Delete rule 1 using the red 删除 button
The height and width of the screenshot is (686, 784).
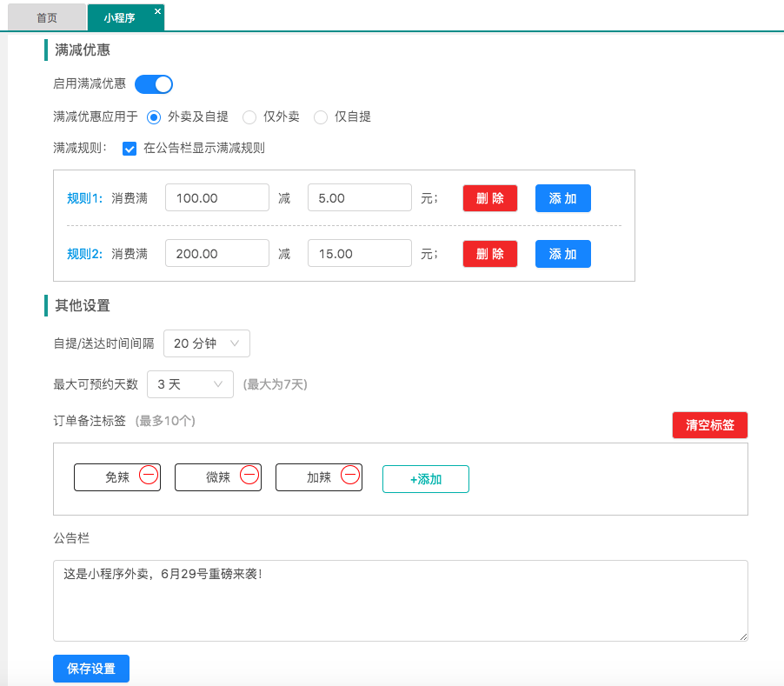tap(490, 198)
